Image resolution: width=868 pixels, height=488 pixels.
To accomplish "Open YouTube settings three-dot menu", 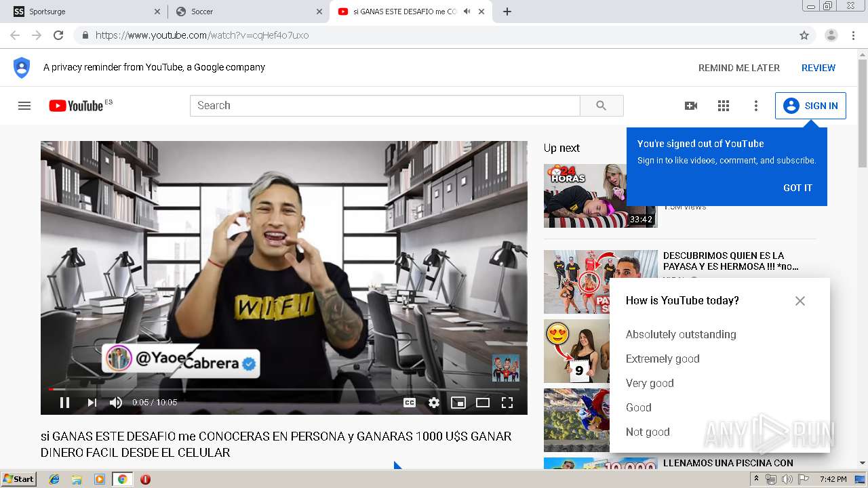I will click(756, 106).
